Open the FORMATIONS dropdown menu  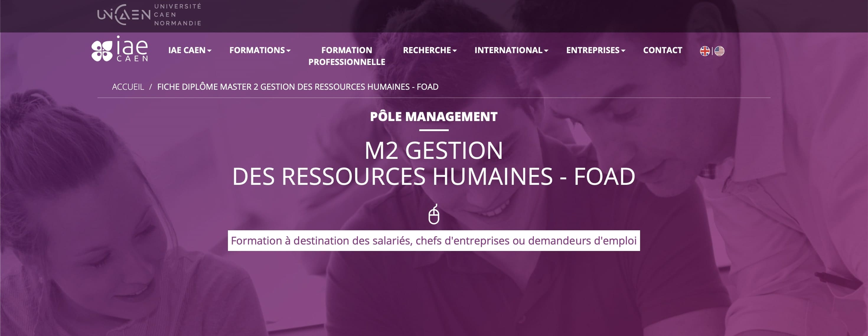260,50
